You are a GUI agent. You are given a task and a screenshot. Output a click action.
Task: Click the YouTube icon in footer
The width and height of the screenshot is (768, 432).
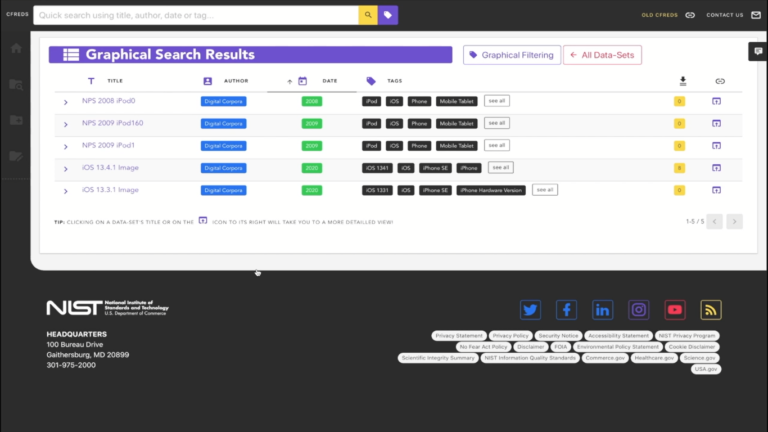point(675,310)
